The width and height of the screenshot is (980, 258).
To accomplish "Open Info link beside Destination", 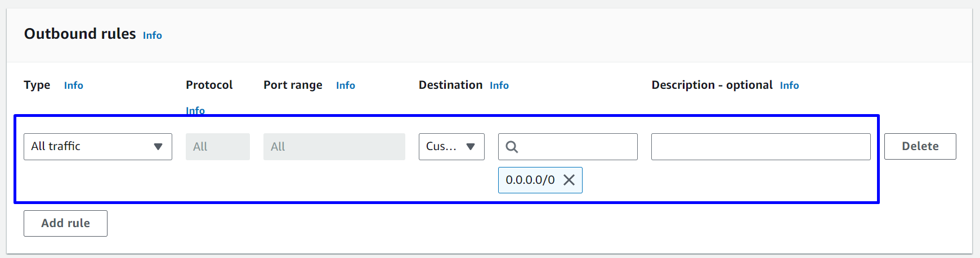I will [499, 85].
